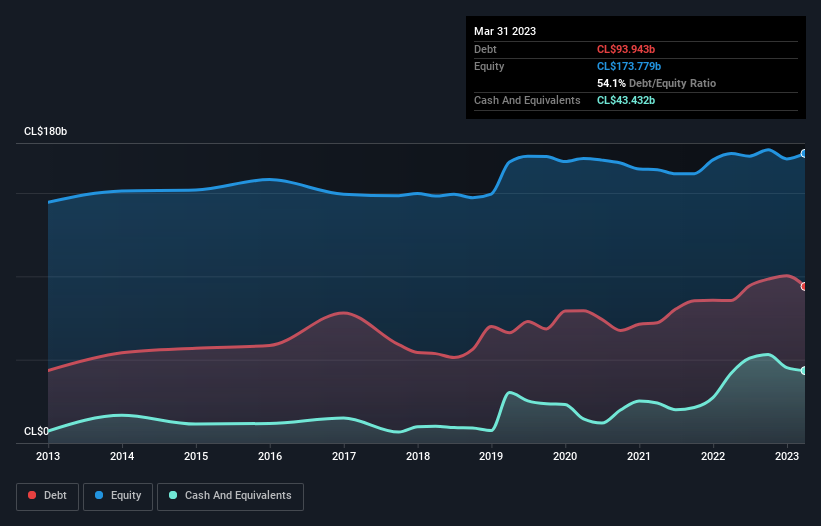Click the 2018 x-axis label
The height and width of the screenshot is (526, 821).
tap(418, 456)
